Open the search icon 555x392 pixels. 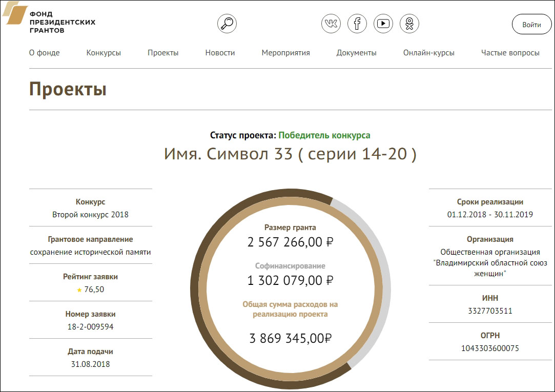(227, 23)
